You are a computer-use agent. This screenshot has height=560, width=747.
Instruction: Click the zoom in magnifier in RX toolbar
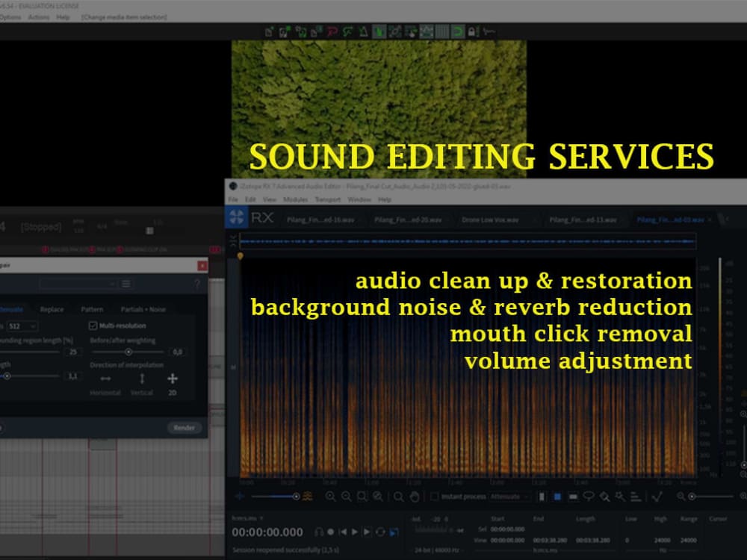[330, 497]
